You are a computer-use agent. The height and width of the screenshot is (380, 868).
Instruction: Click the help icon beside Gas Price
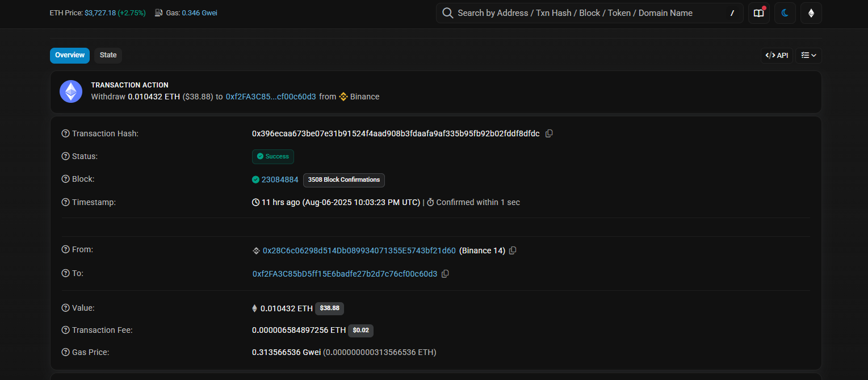pos(65,352)
